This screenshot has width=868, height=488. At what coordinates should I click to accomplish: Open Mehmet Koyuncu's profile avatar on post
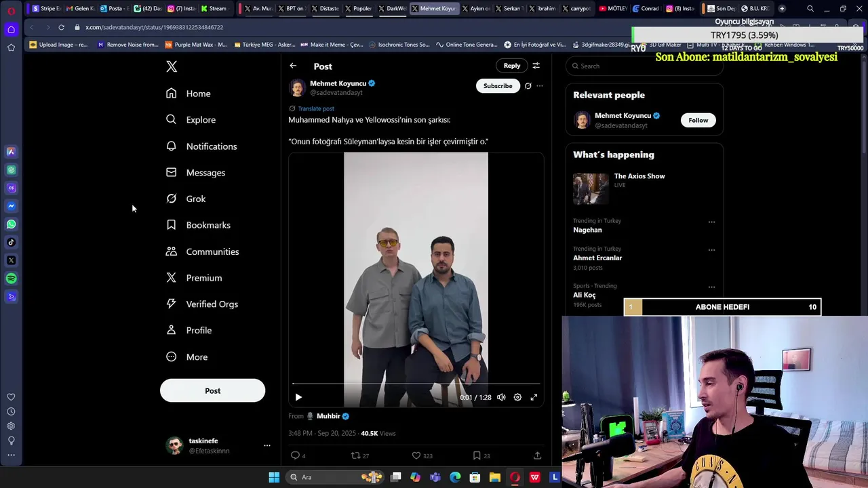point(297,88)
